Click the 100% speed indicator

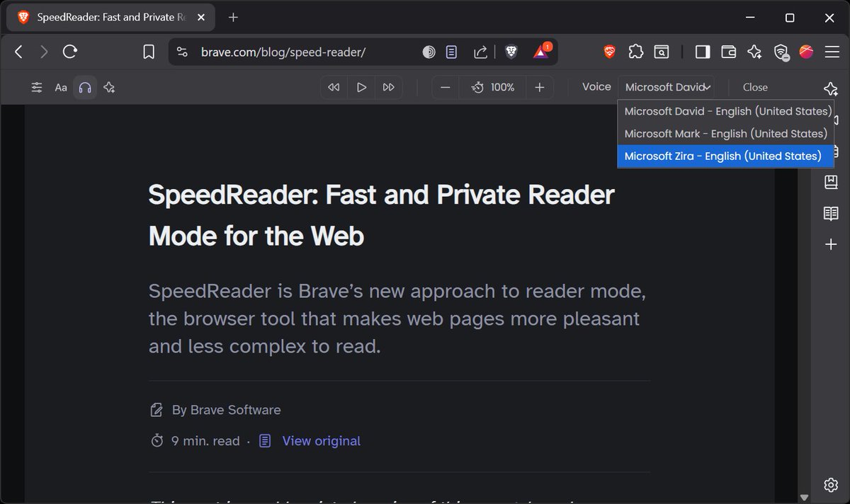tap(493, 87)
